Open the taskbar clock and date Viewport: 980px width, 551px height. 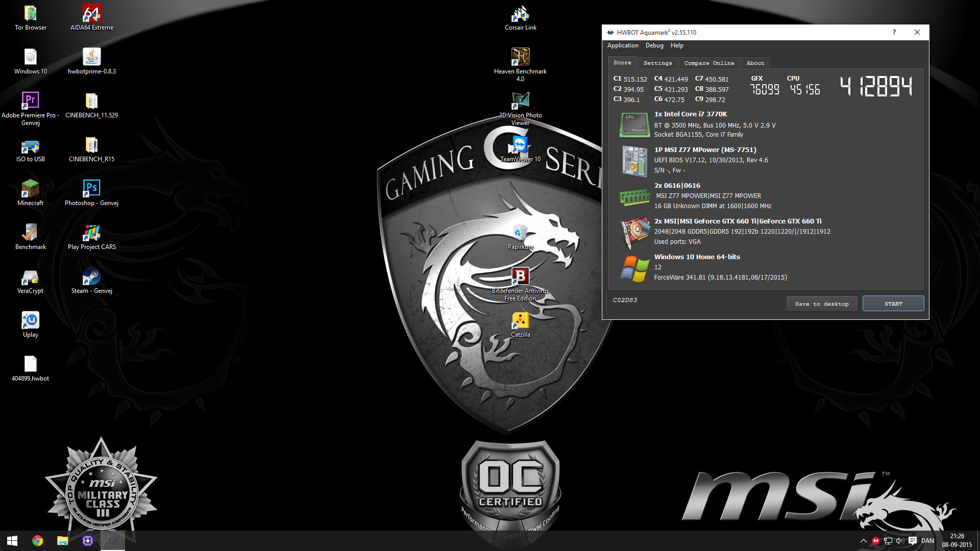pos(957,541)
